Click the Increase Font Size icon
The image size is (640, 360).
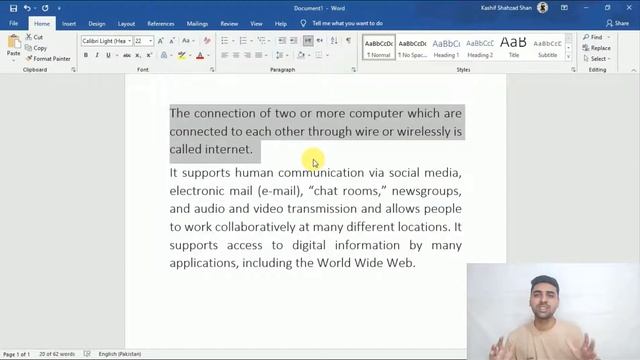pyautogui.click(x=161, y=41)
